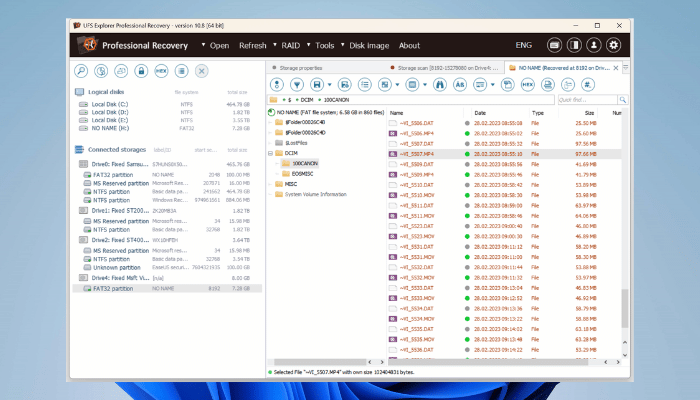Switch to Storage properties tab
700x400 pixels.
(x=300, y=68)
